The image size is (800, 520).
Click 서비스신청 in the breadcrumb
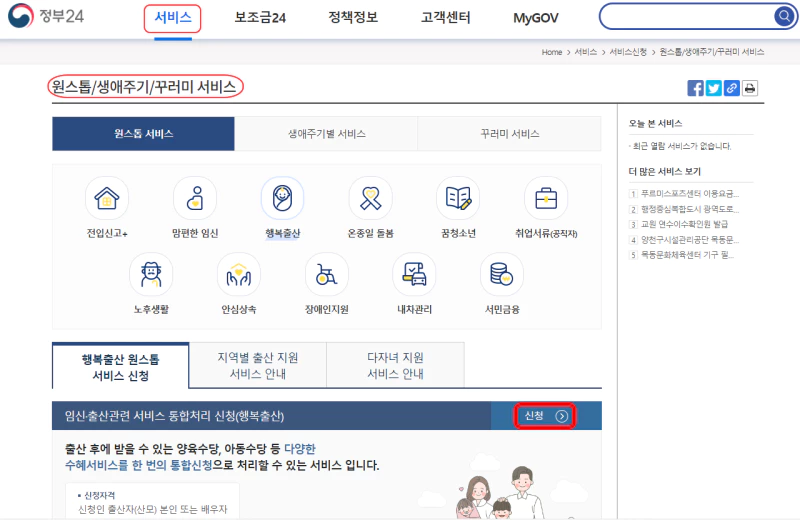click(x=628, y=52)
